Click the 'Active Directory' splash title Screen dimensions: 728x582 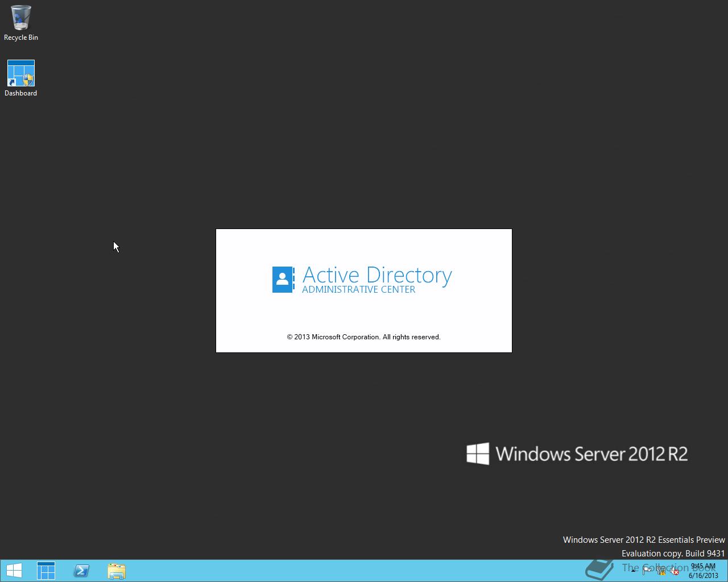coord(377,275)
